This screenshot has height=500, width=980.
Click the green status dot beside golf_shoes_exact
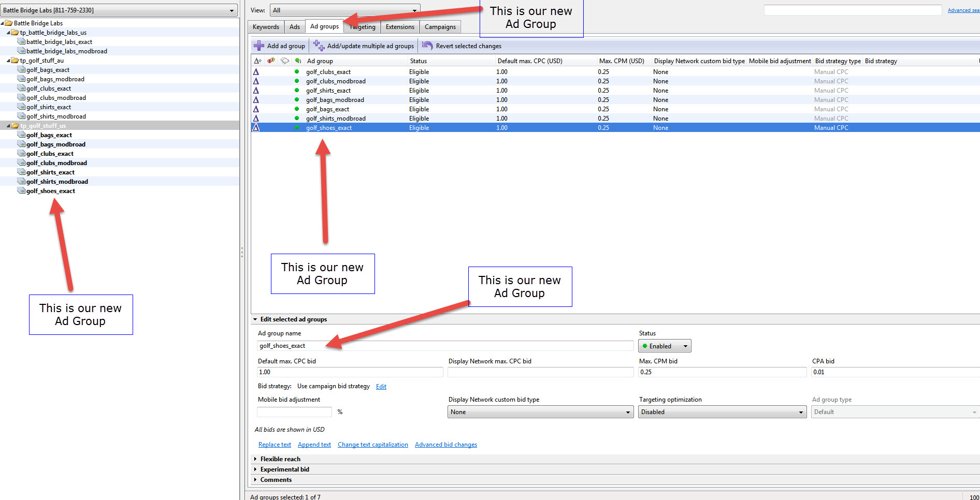296,128
